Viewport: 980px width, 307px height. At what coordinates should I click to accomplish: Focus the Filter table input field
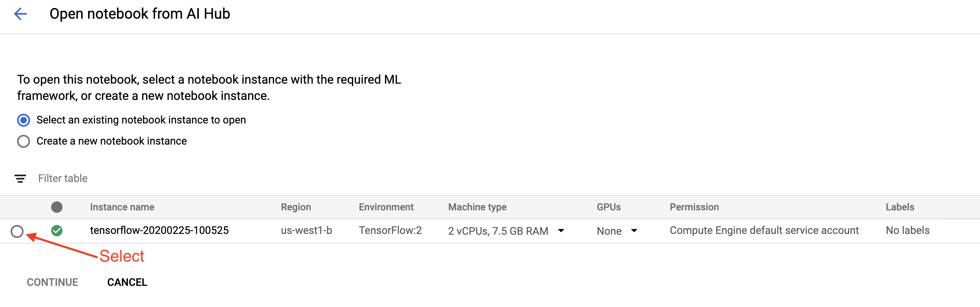[x=162, y=178]
